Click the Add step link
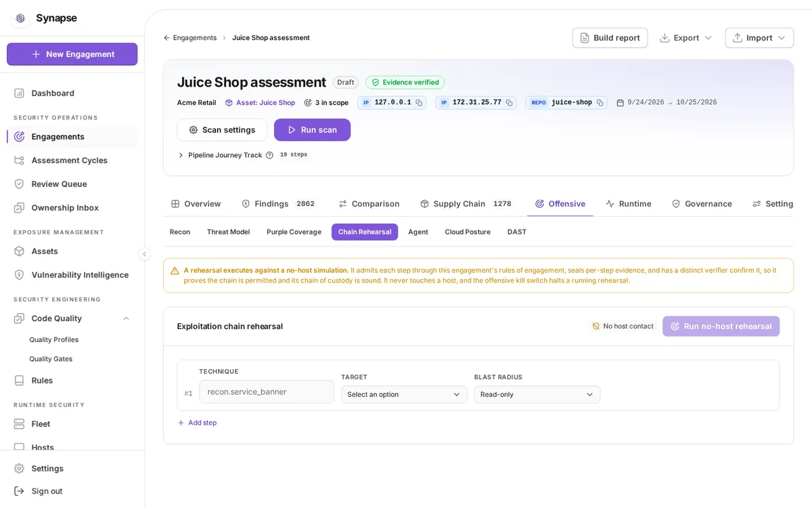This screenshot has width=812, height=508. tap(197, 423)
